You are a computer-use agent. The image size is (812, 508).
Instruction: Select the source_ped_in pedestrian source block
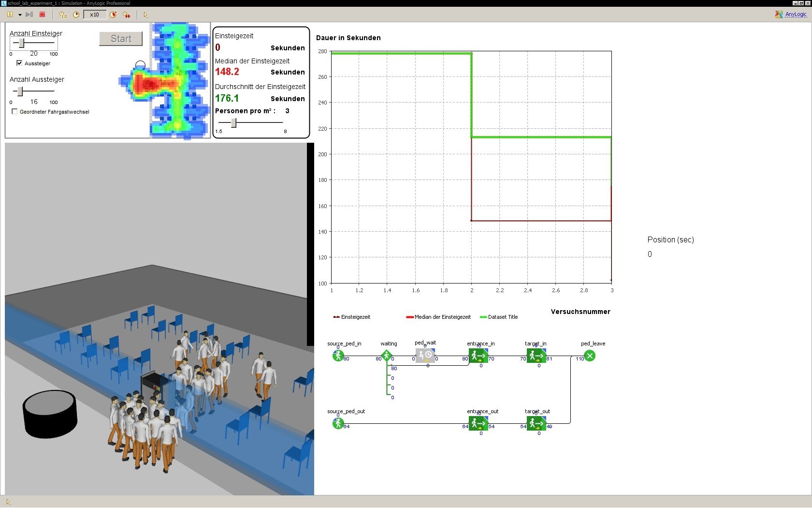click(x=338, y=356)
